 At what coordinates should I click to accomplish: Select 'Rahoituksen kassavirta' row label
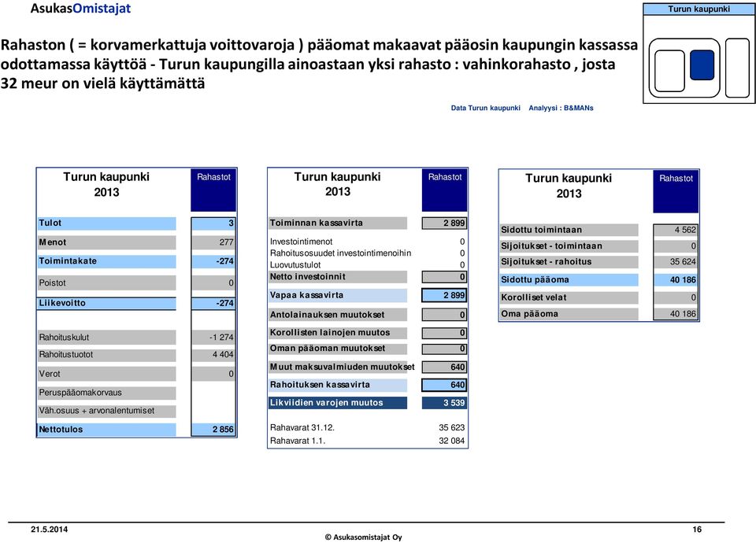tap(338, 385)
